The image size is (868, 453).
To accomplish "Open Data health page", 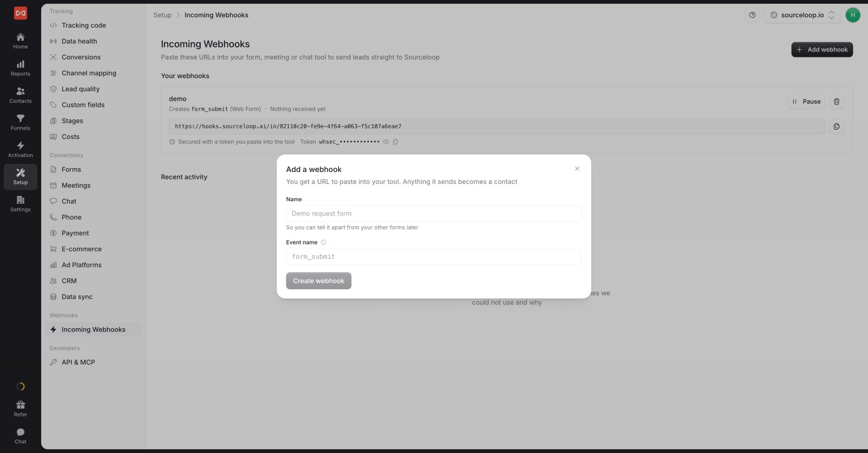I will 93,41.
